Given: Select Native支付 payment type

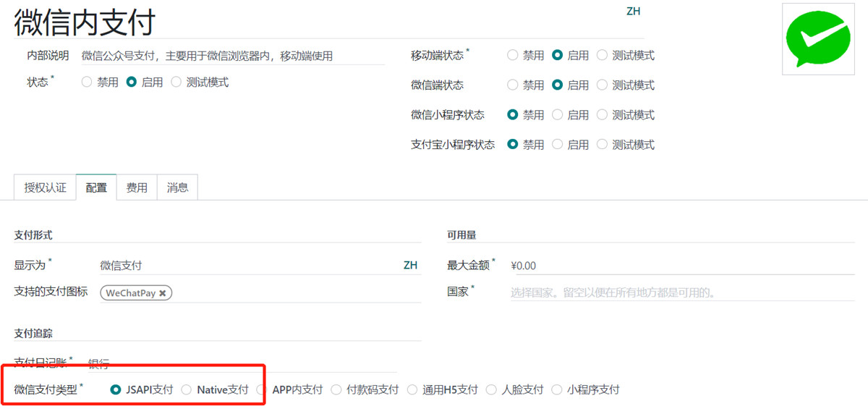Looking at the screenshot, I should pyautogui.click(x=187, y=389).
